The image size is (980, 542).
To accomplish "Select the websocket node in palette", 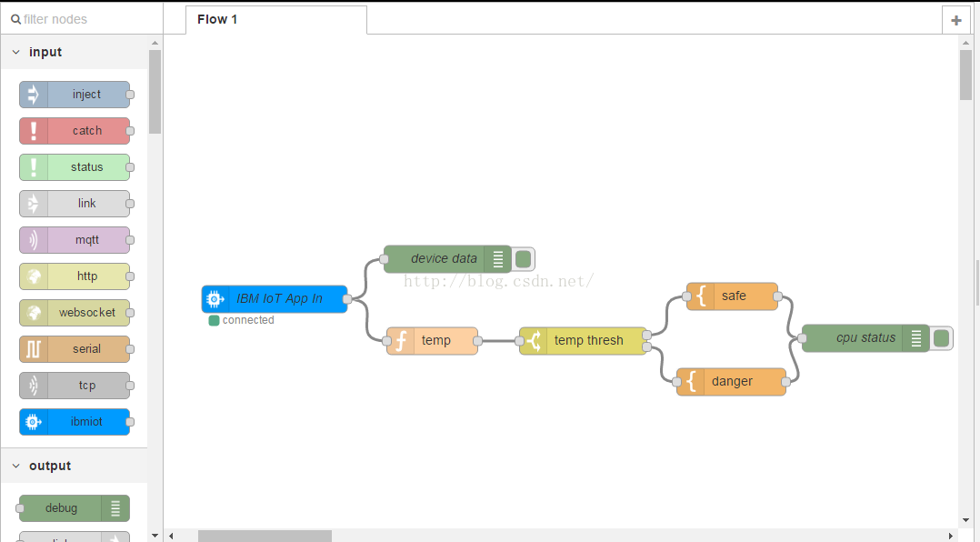I will (x=86, y=313).
